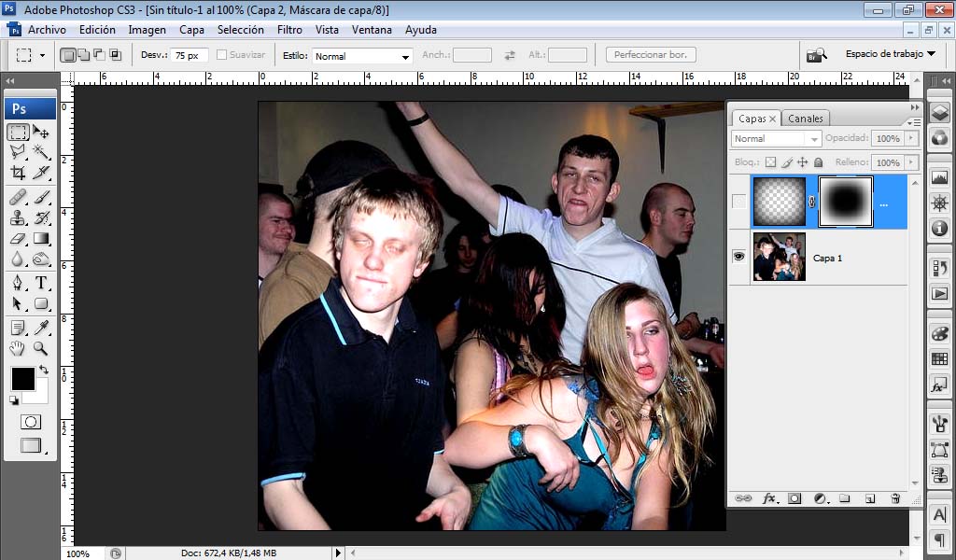Delete the selected layer
The height and width of the screenshot is (560, 956).
895,498
